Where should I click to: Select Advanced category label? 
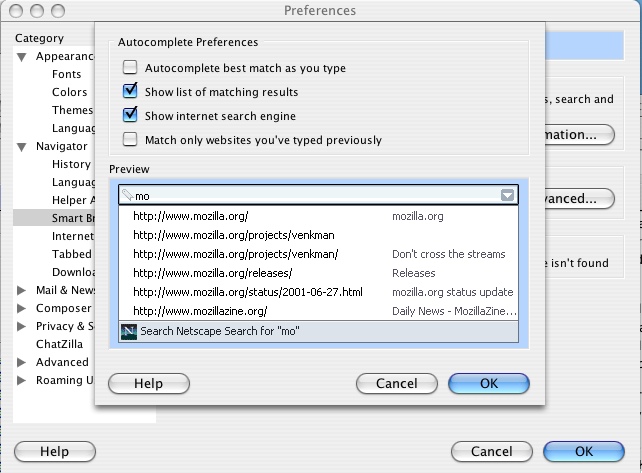click(x=62, y=362)
